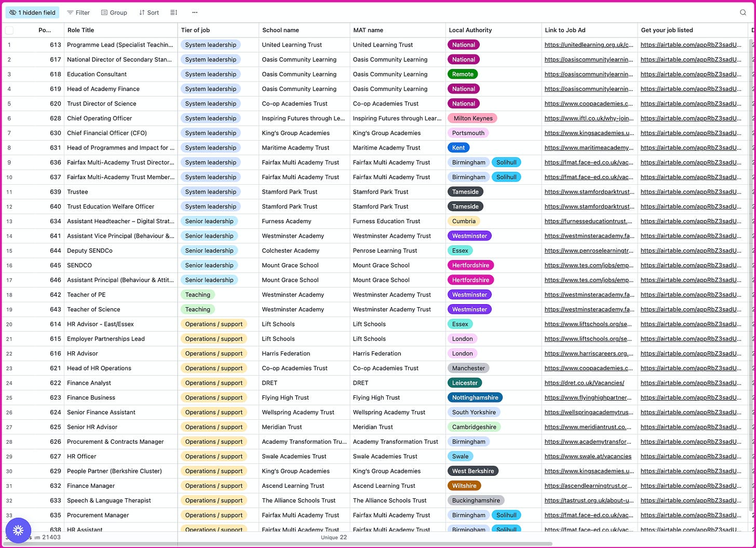Select the Link to Job Ad column header
756x548 pixels.
[589, 30]
